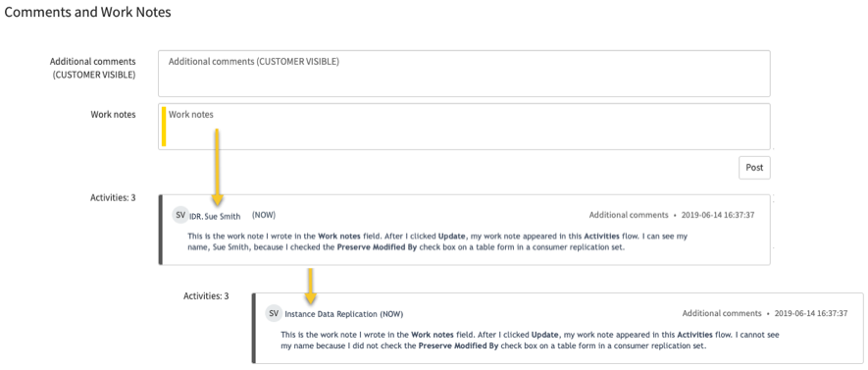Click the Work notes field label
The height and width of the screenshot is (370, 868).
pos(113,115)
